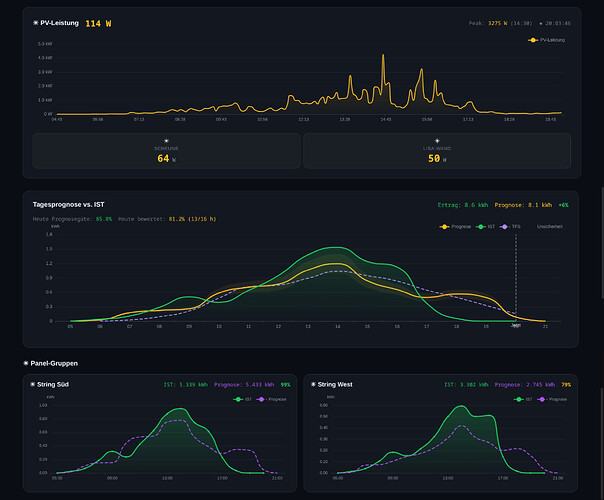Click the tall peak of the PV-Leistung curve
Image resolution: width=604 pixels, height=500 pixels.
[383, 55]
